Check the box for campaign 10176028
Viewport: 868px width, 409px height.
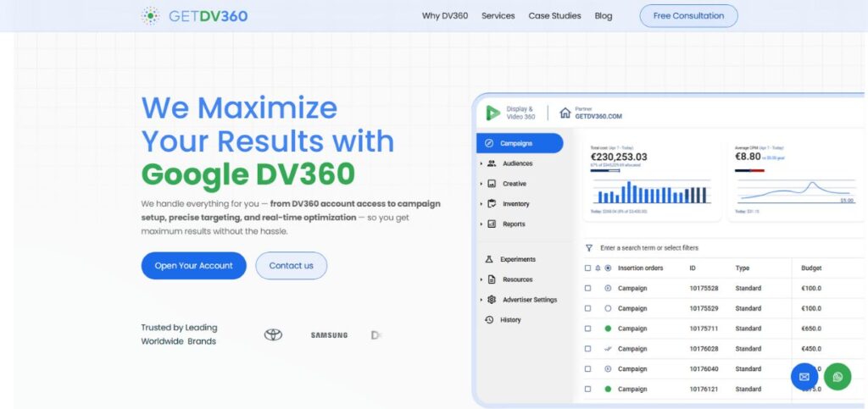coord(588,349)
